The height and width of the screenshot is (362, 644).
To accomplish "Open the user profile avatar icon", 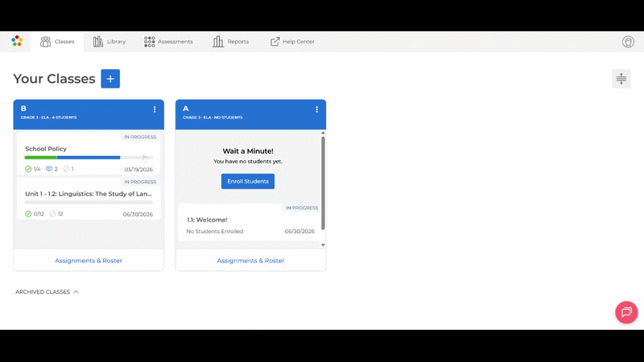I will pos(629,42).
